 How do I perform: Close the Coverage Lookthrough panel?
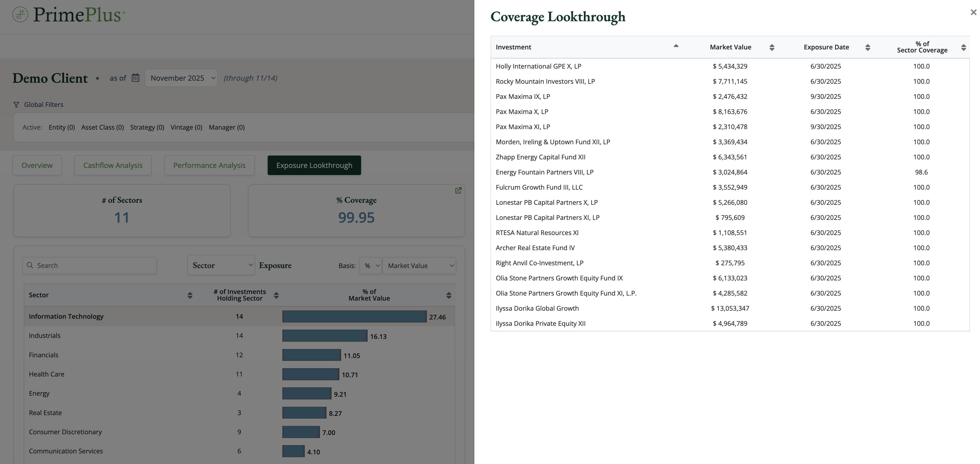pos(973,13)
